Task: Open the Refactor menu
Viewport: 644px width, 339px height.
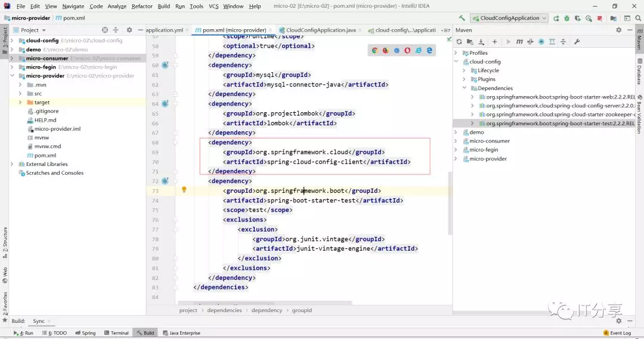Action: tap(142, 6)
